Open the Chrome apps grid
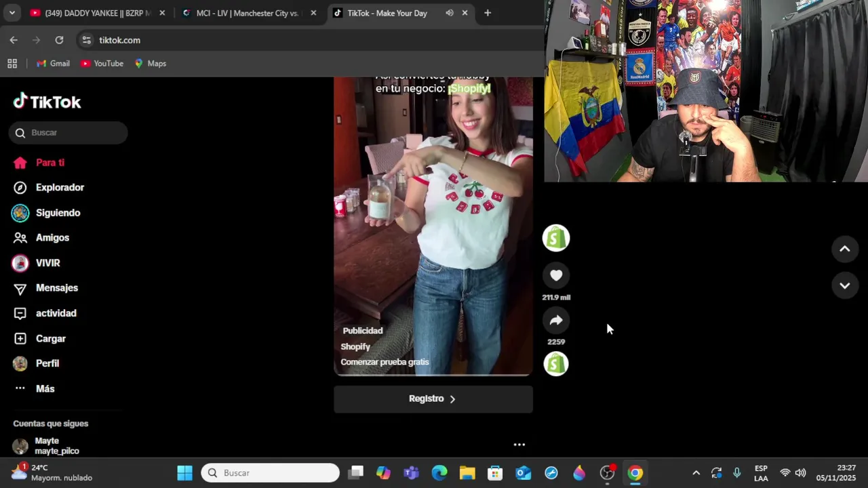Viewport: 868px width, 488px height. (x=12, y=64)
